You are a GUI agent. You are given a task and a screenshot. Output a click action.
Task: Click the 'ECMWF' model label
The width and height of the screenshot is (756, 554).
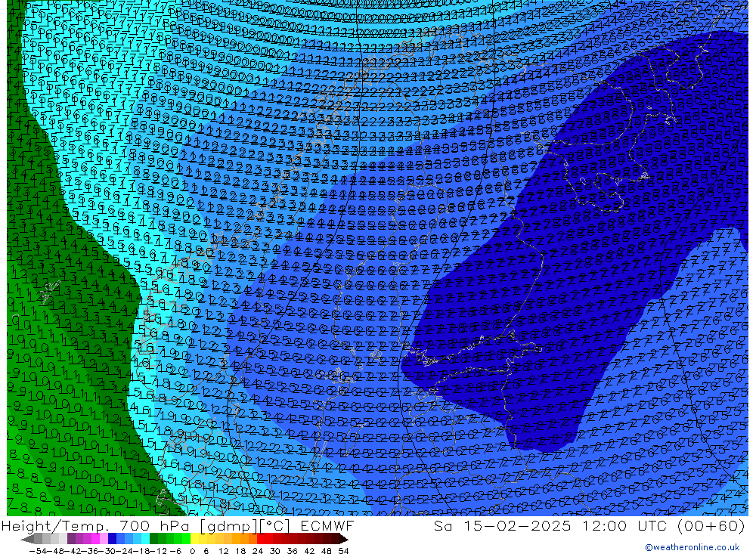click(327, 525)
